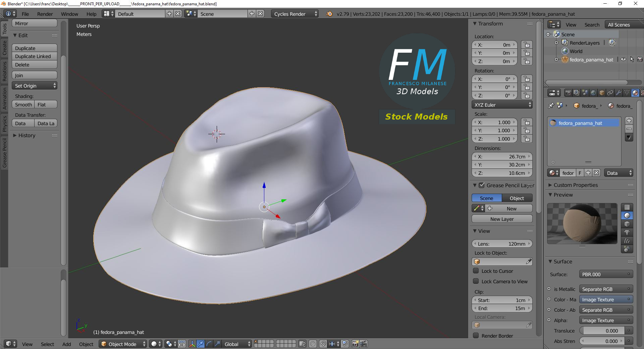Open Render properties tab (camera icon)
Screen dimensions: 644x349
point(568,93)
